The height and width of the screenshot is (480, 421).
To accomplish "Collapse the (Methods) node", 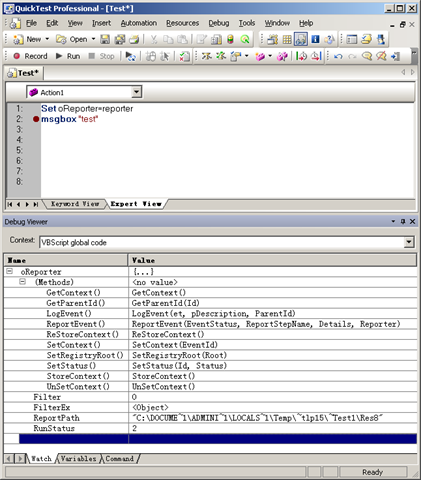I will click(x=22, y=282).
